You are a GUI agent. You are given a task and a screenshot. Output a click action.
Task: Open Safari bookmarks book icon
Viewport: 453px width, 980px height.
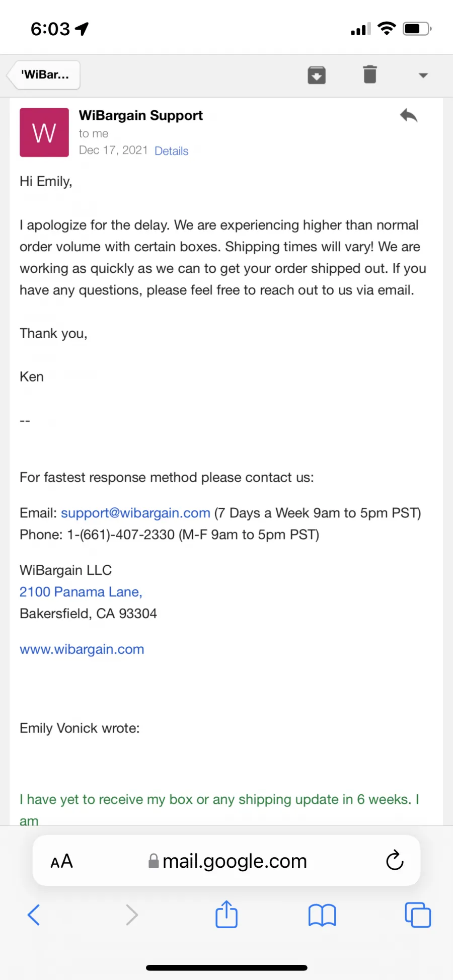click(322, 915)
